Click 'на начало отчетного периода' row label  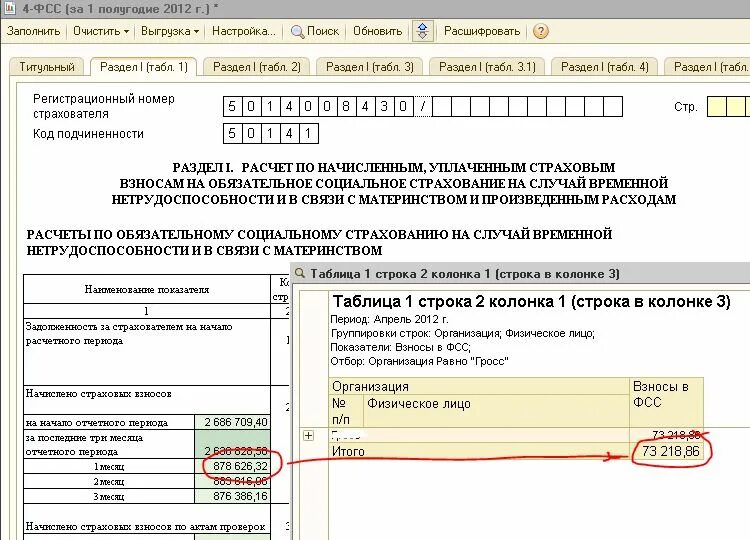(97, 423)
